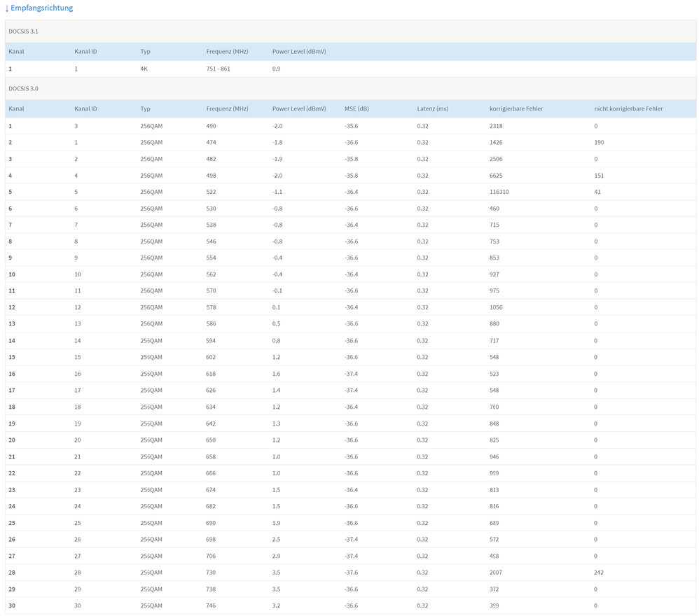
Task: Select frequency cell 594
Action: (x=211, y=341)
